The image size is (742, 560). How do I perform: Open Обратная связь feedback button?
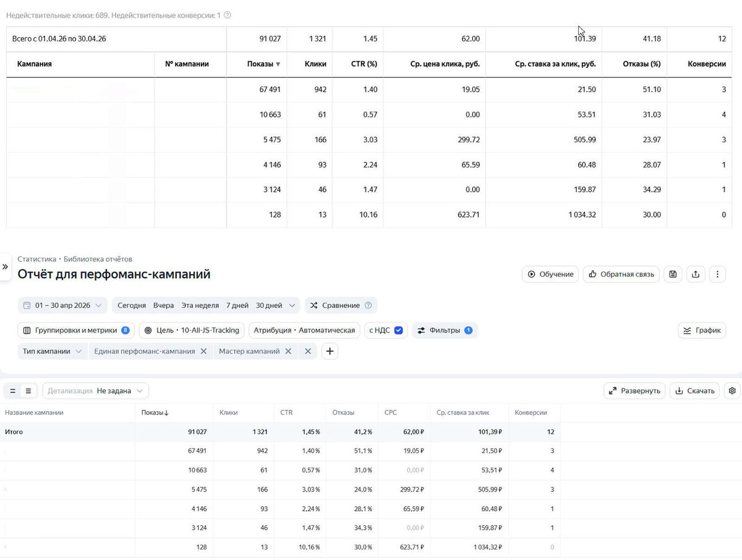pyautogui.click(x=621, y=274)
